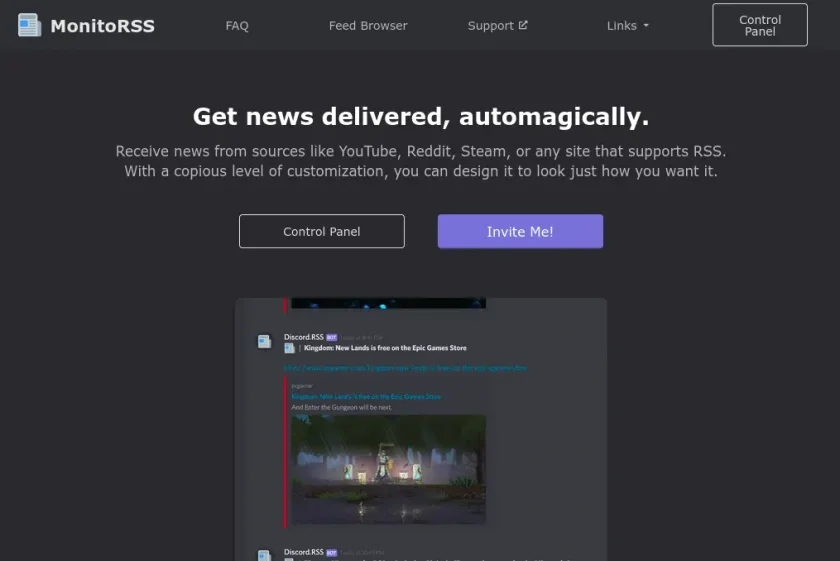This screenshot has width=840, height=561.
Task: Click the BOT badge next to Discord.RSS
Action: tap(332, 337)
